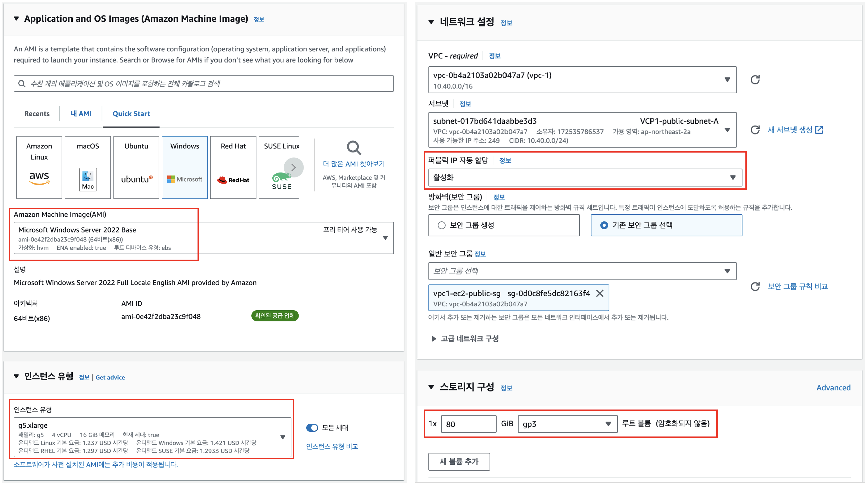Click the AMI catalog search field
Screen dimensions: 868x485
203,84
